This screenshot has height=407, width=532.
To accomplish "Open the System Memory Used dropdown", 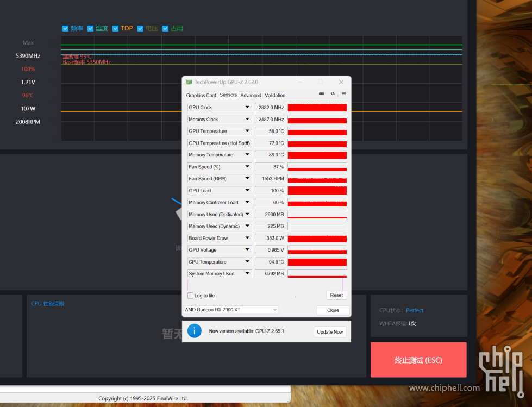I will (247, 273).
